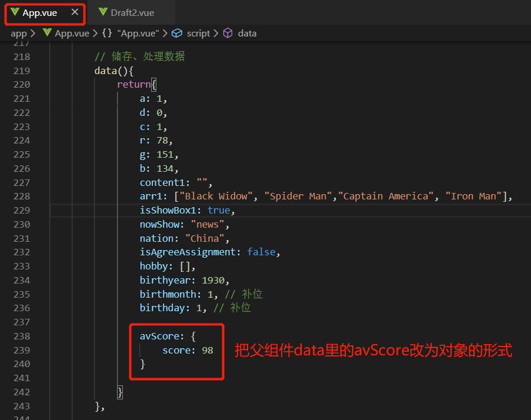Click the 'c: 1,' property line
Viewport: 531px width, 420px height.
coord(153,126)
